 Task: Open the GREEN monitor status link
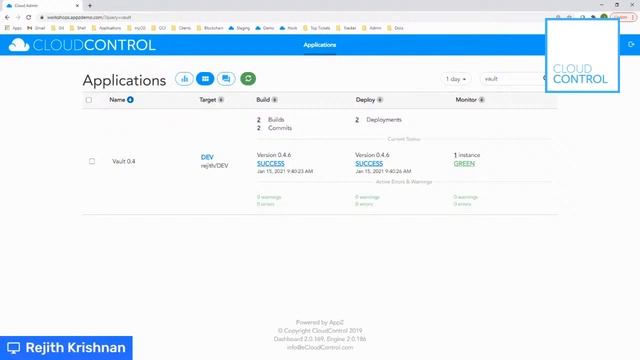[464, 163]
